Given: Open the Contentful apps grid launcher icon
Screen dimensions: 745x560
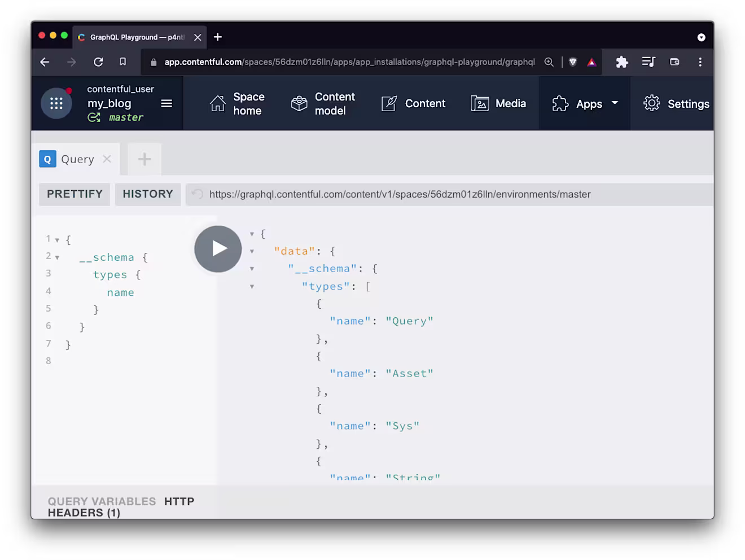Looking at the screenshot, I should [56, 103].
